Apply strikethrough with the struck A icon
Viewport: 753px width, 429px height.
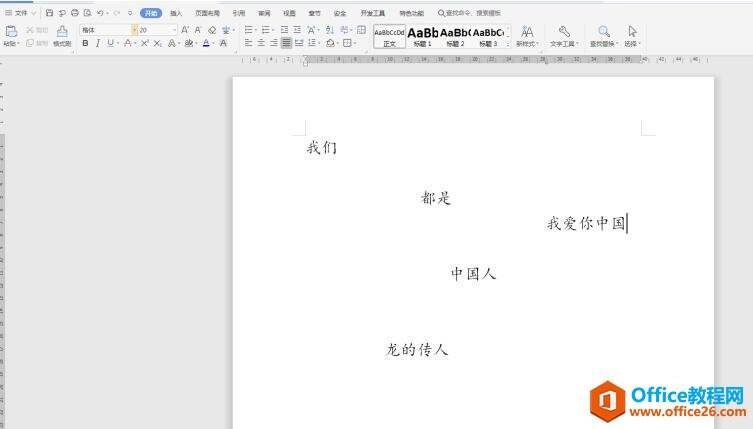[127, 43]
